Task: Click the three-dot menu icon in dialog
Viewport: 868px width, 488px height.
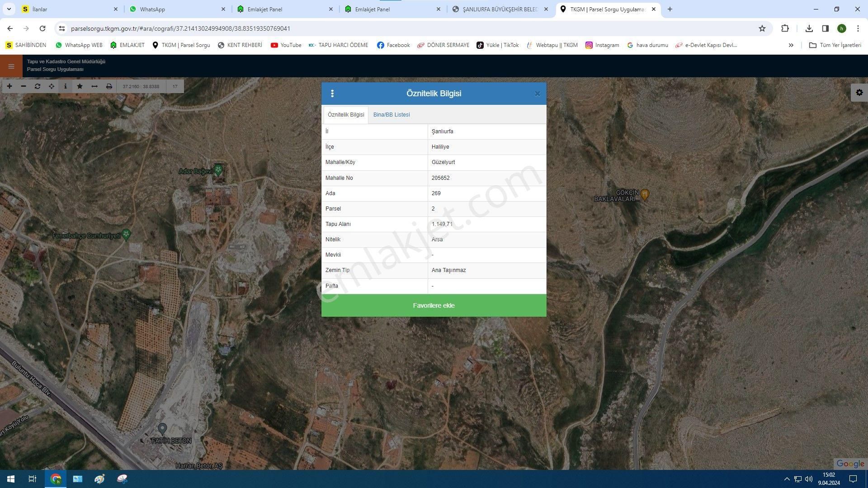Action: 332,93
